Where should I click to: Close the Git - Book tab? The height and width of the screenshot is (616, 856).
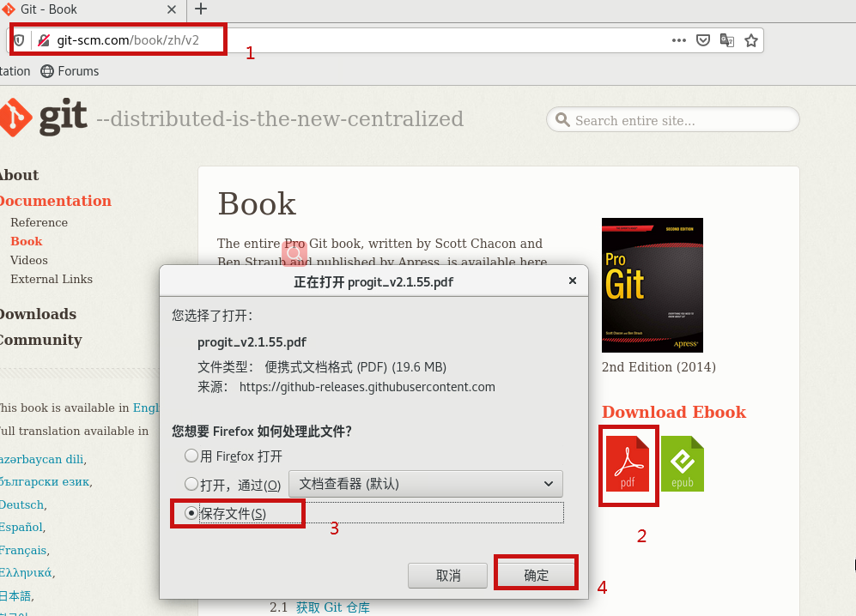tap(172, 9)
